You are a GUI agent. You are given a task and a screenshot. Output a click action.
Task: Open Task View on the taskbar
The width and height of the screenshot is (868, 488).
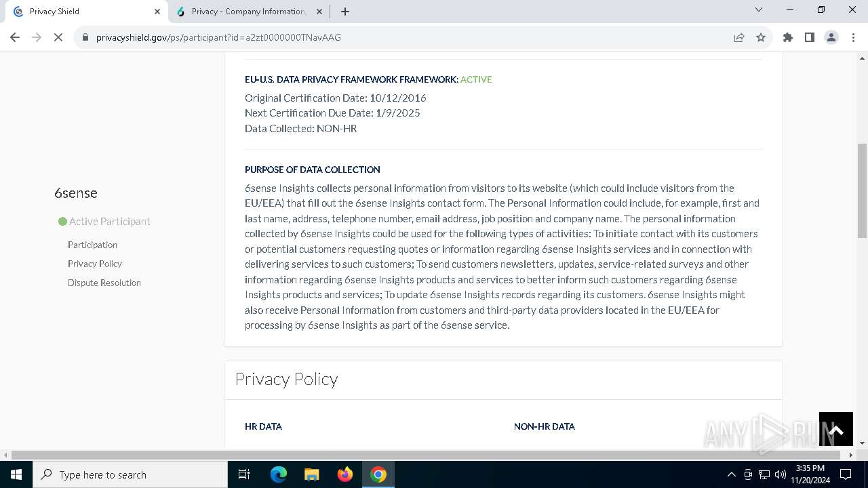click(244, 474)
